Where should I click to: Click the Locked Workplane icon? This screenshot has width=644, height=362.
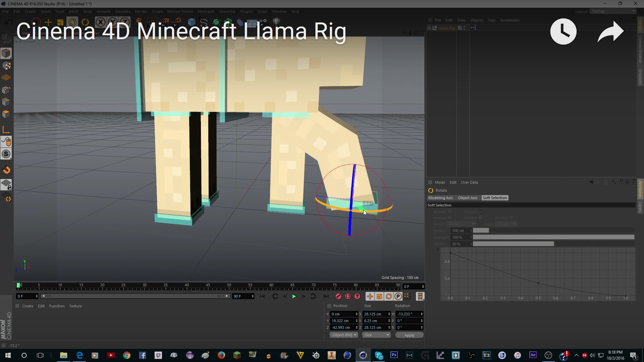(6, 185)
